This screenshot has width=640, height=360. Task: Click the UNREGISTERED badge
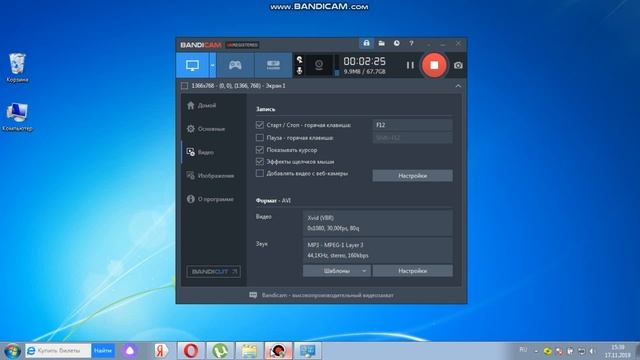click(242, 45)
